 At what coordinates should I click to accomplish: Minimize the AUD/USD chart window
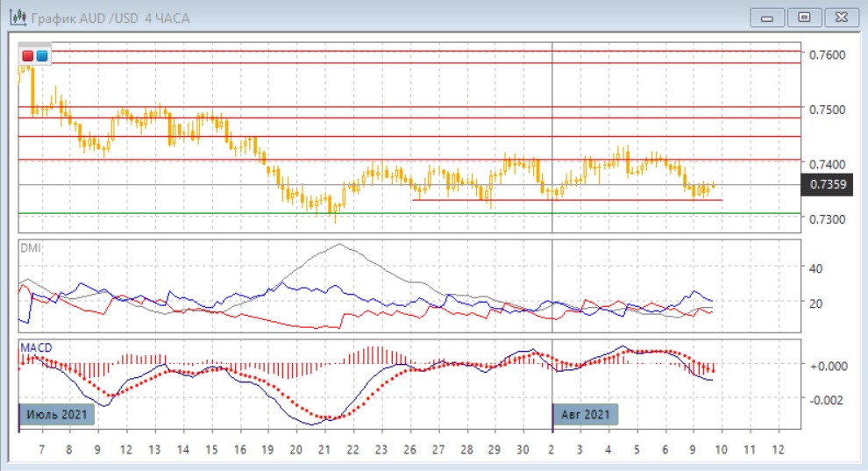(766, 18)
